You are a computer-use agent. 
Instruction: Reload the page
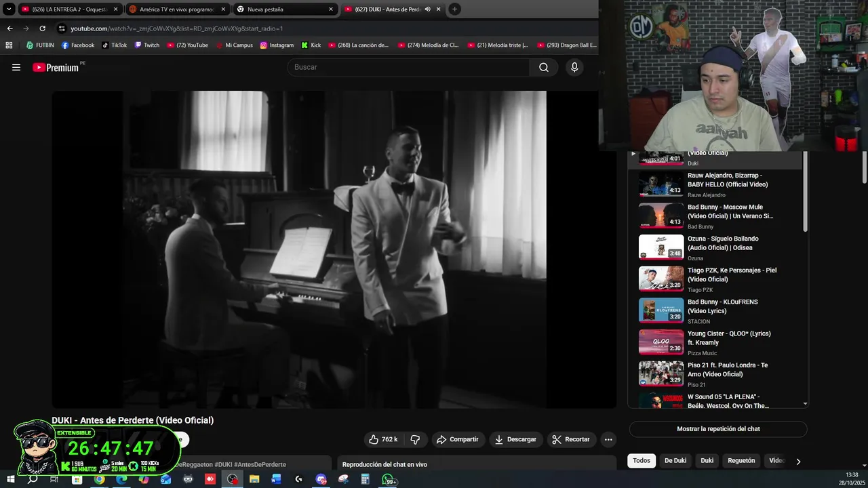coord(42,28)
